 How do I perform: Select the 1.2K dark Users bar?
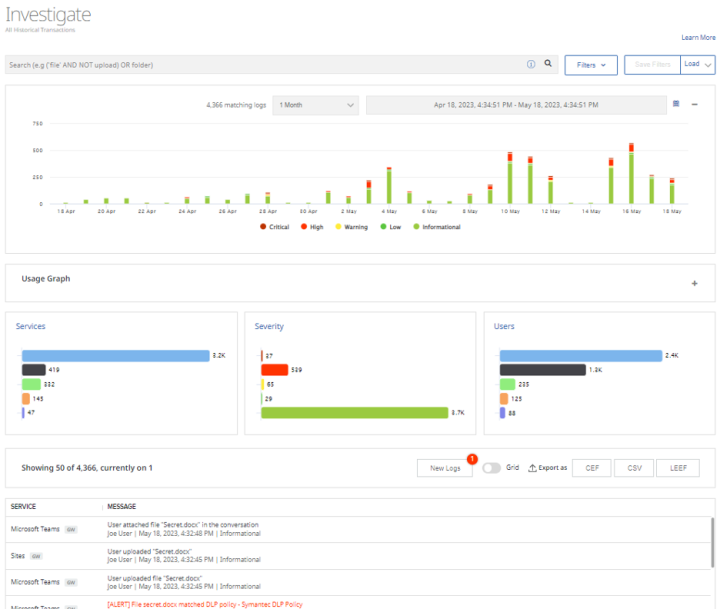click(543, 370)
